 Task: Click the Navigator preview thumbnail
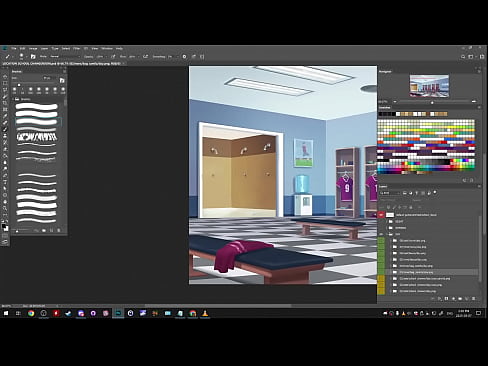coord(429,86)
